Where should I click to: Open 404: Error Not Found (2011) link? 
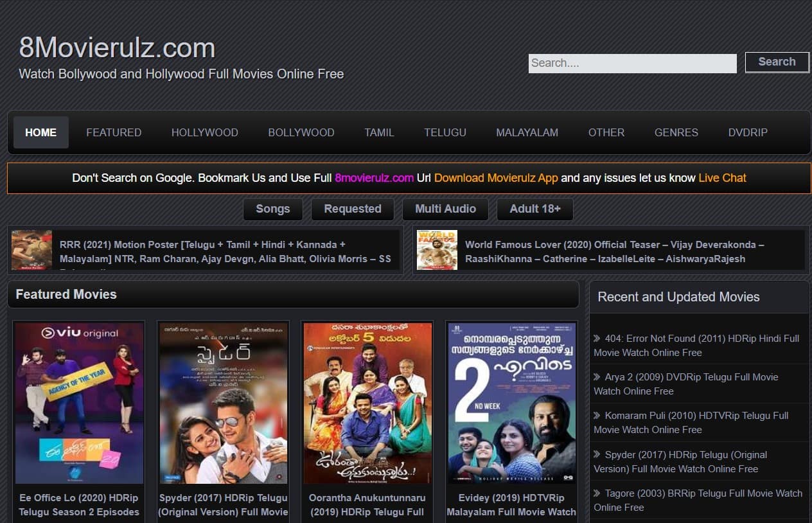[x=696, y=346]
